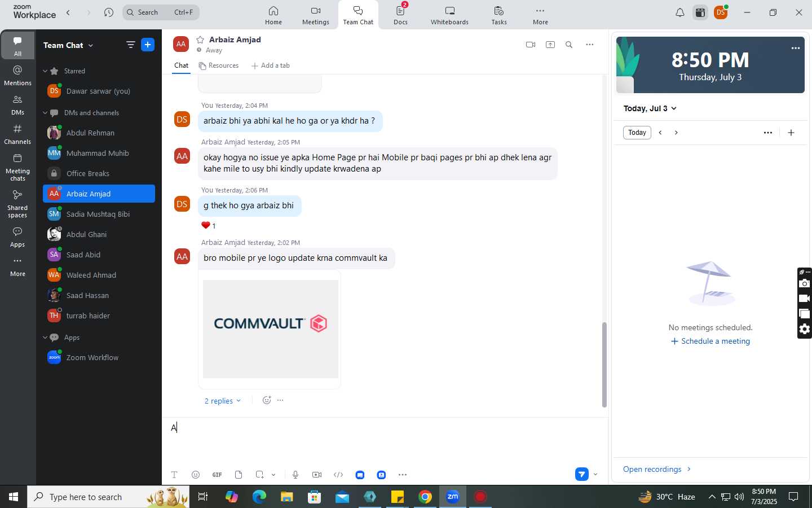Start a video call with Arbaiz
The width and height of the screenshot is (812, 508).
point(531,45)
